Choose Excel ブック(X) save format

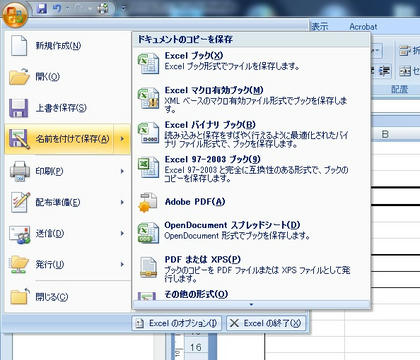[251, 63]
